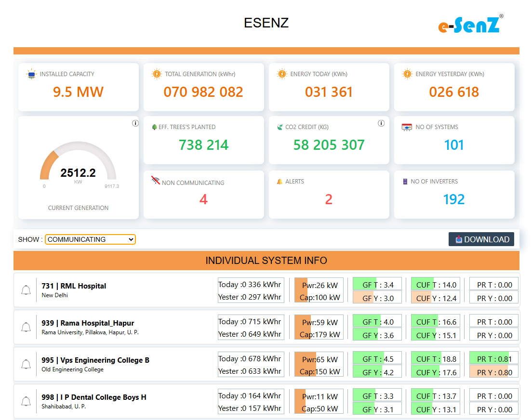Click the Total Generation sun icon

click(x=157, y=74)
